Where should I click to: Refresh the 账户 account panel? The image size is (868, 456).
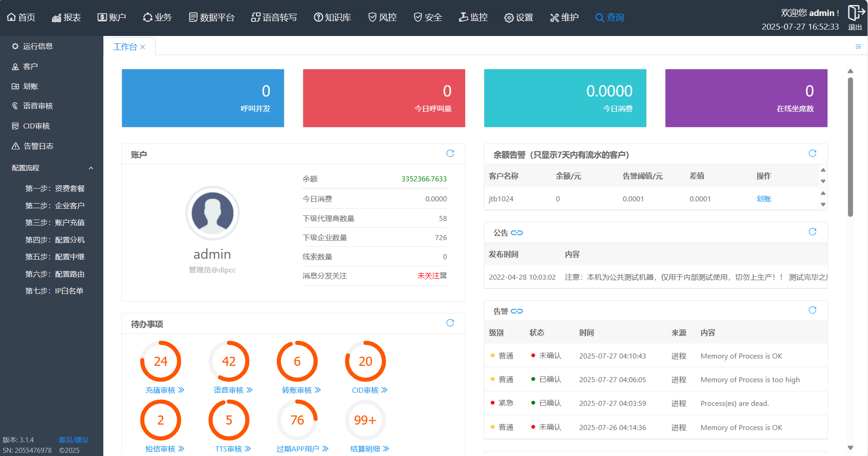point(450,154)
